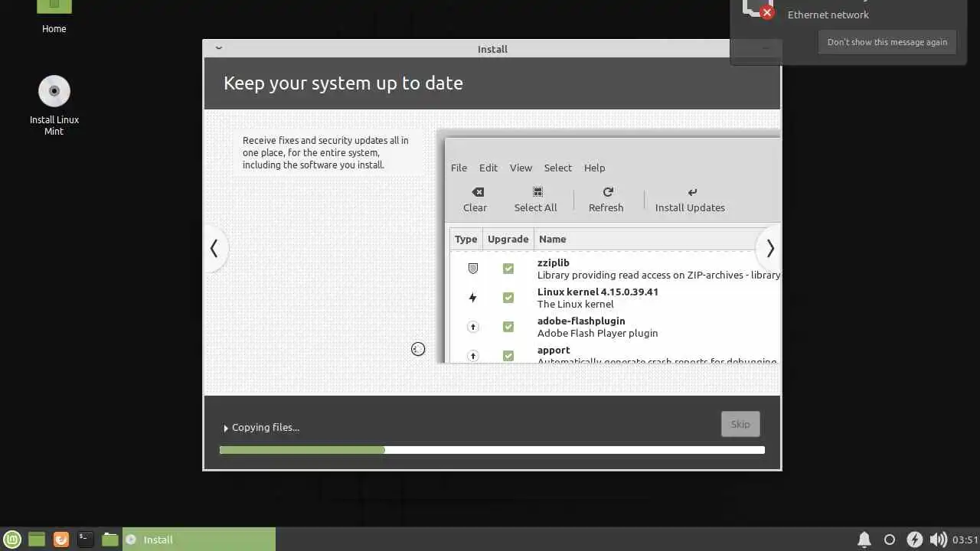980x551 pixels.
Task: Open the sound volume tray icon
Action: [x=938, y=540]
